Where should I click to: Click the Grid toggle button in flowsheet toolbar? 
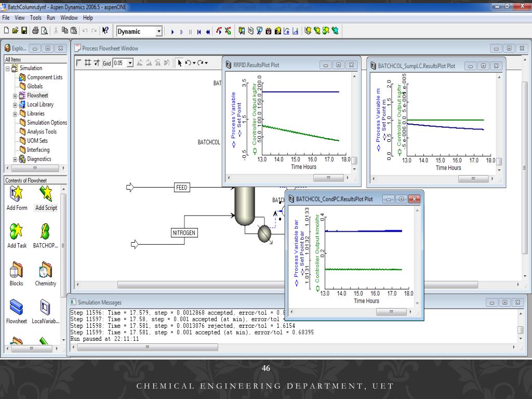click(x=107, y=63)
